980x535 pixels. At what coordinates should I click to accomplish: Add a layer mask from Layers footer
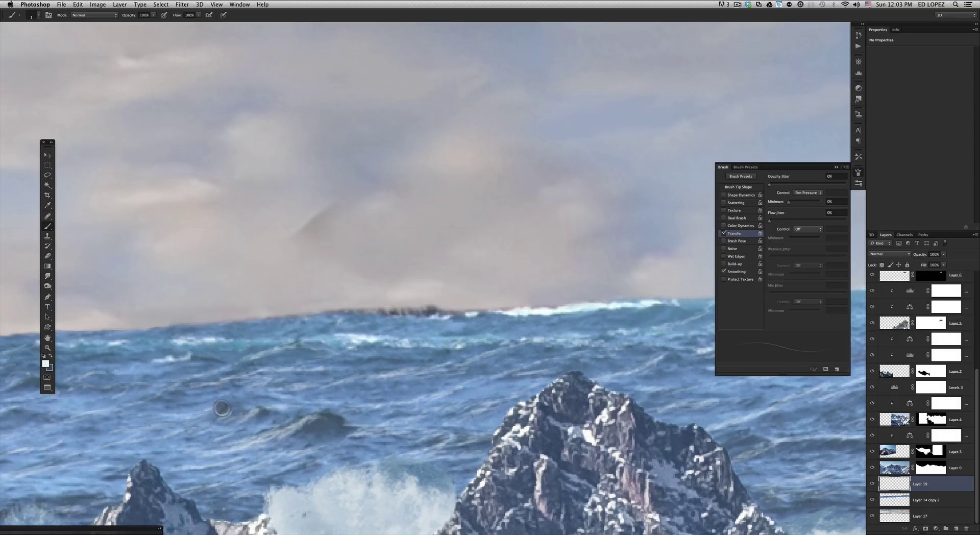tap(925, 529)
